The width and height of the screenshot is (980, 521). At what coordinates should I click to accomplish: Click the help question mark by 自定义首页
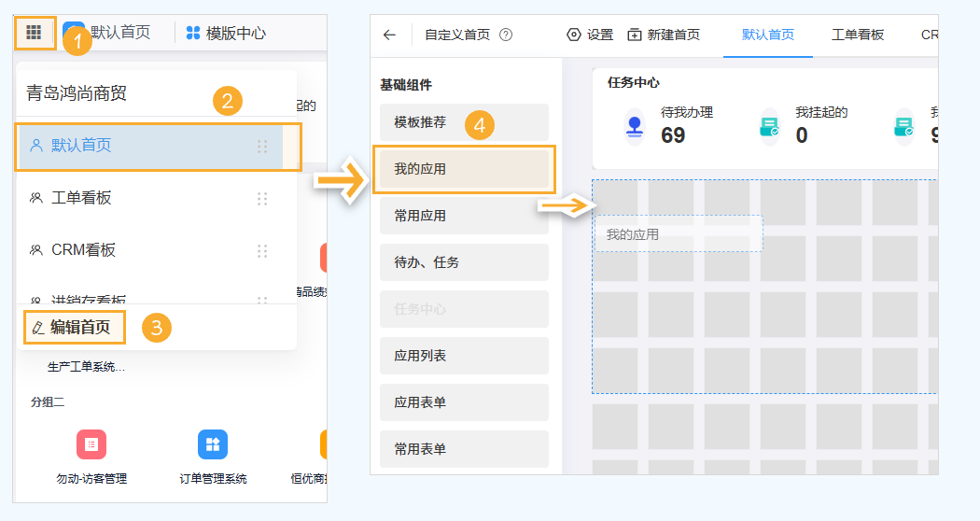click(506, 35)
